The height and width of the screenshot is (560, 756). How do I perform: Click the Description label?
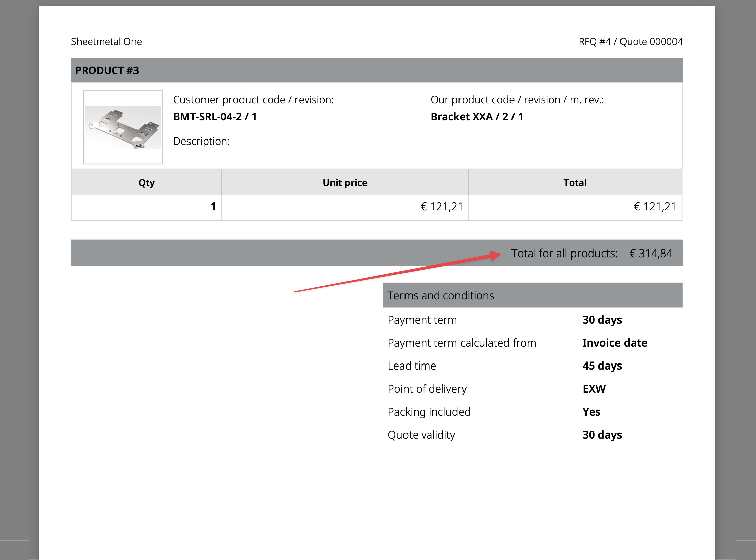click(x=201, y=141)
